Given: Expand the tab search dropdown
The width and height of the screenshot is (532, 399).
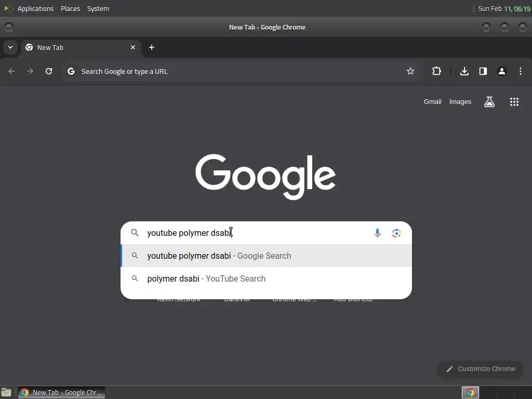Looking at the screenshot, I should click(10, 47).
